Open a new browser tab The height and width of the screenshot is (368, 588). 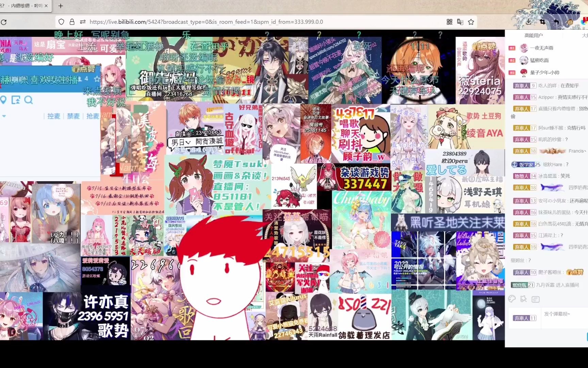pyautogui.click(x=61, y=6)
